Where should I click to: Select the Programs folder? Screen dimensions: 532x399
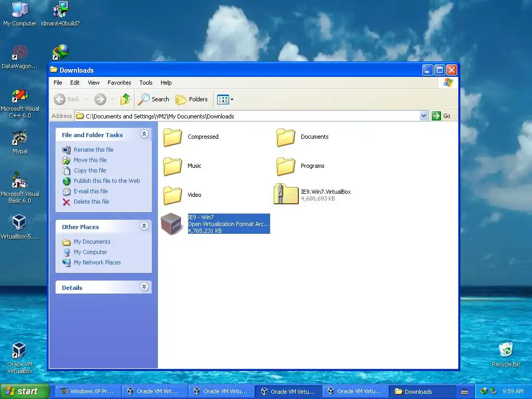(300, 166)
